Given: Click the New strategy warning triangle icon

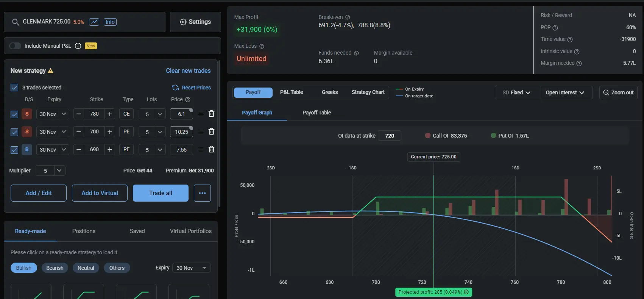Looking at the screenshot, I should [51, 71].
